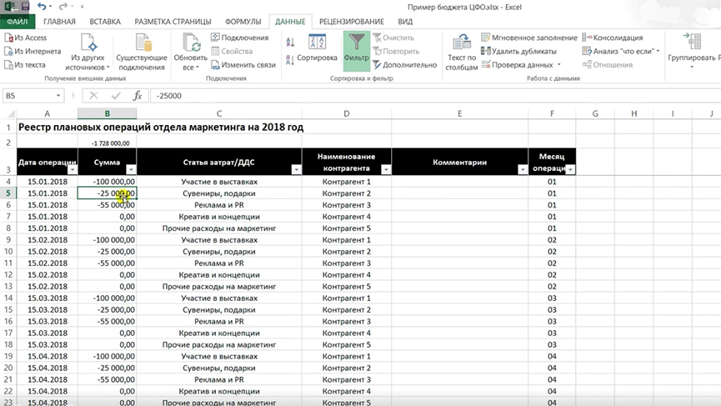Image resolution: width=721 pixels, height=406 pixels.
Task: Open Advanced filter (Дополнительно)
Action: (405, 65)
